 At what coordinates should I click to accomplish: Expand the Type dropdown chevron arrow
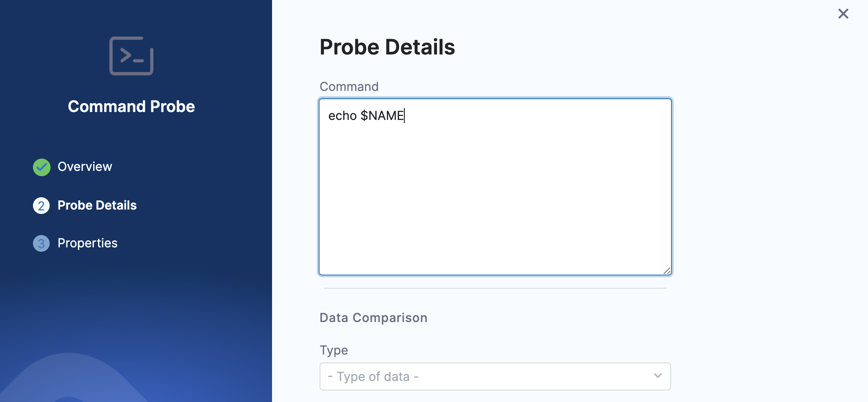(x=657, y=376)
